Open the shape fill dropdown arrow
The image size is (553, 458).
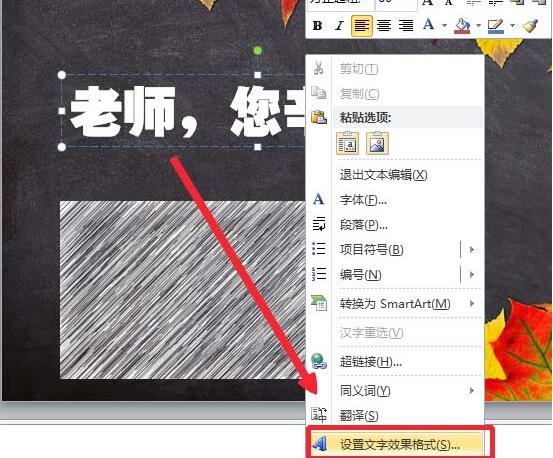click(x=479, y=25)
